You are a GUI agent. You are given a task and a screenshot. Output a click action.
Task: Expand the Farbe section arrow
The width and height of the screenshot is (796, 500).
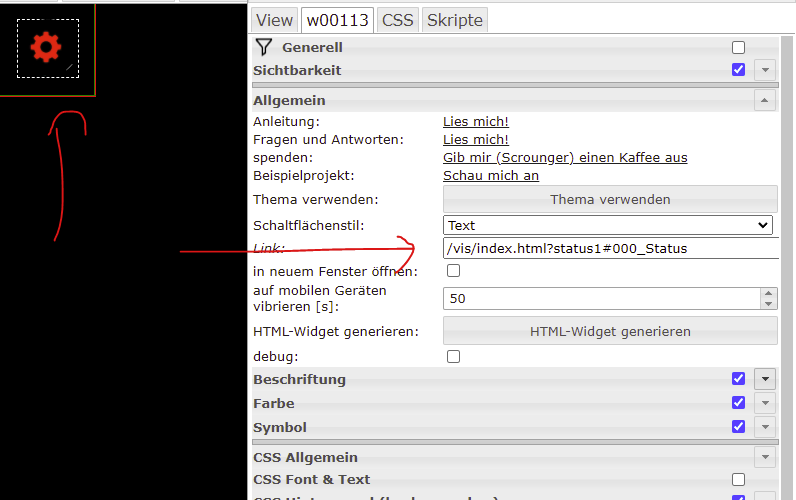(765, 403)
